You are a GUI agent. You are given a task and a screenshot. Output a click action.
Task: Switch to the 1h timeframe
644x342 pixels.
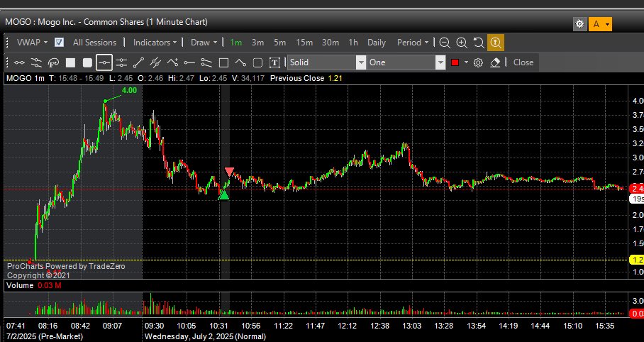[352, 43]
